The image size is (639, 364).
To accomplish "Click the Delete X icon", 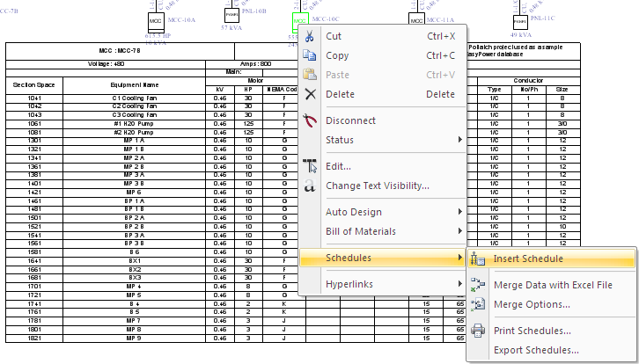I will coord(309,94).
